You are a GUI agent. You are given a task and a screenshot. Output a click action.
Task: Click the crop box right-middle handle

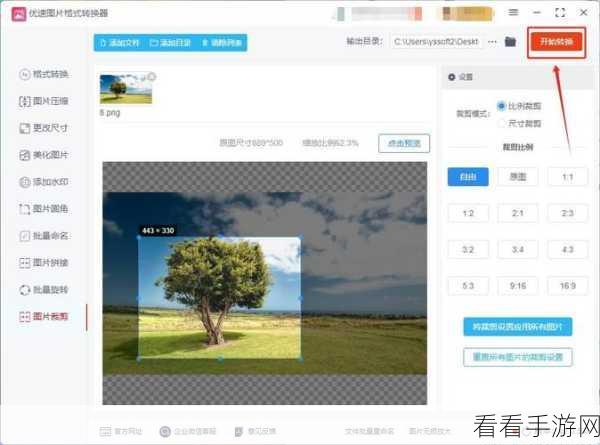[x=301, y=298]
